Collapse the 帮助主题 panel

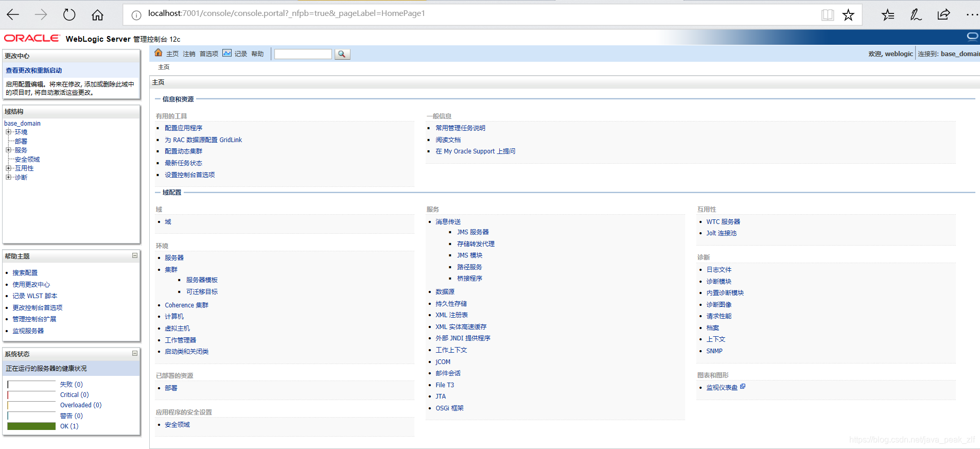[135, 255]
